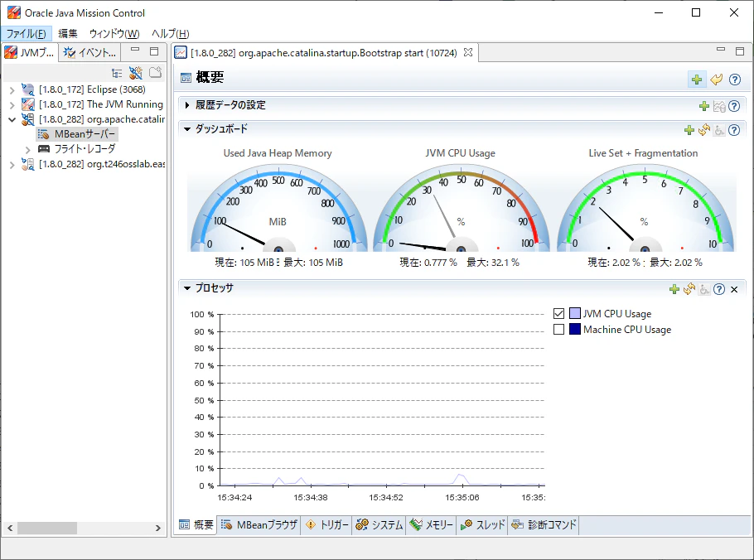
Task: Click the Used Java Heap Memory dial
Action: (278, 208)
